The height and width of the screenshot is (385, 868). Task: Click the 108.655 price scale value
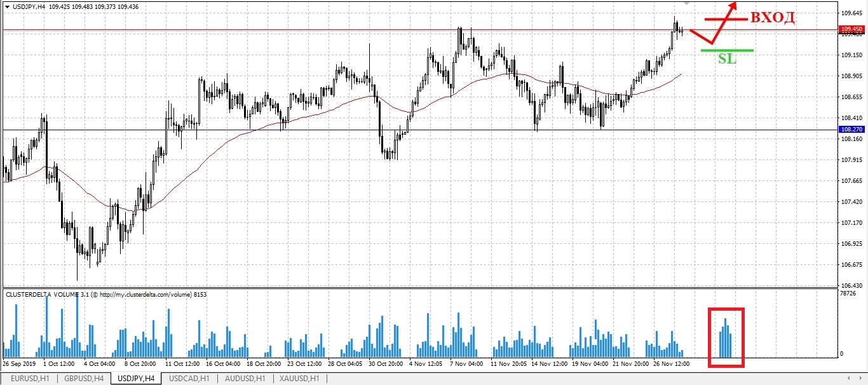pos(851,97)
